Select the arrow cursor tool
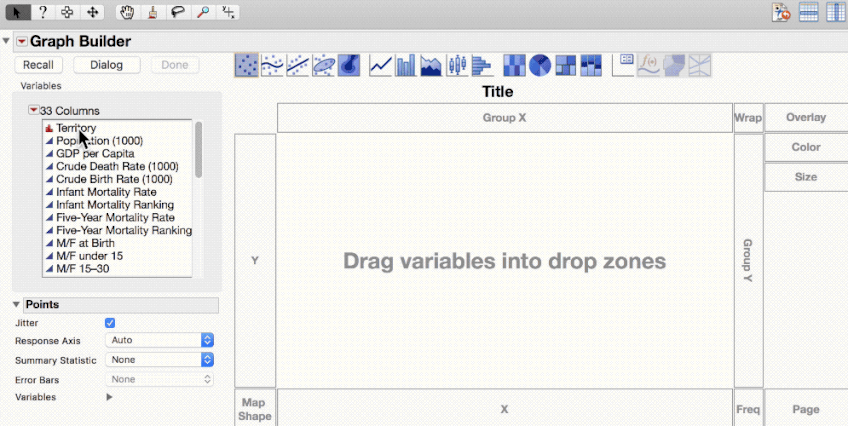The width and height of the screenshot is (848, 426). tap(18, 11)
